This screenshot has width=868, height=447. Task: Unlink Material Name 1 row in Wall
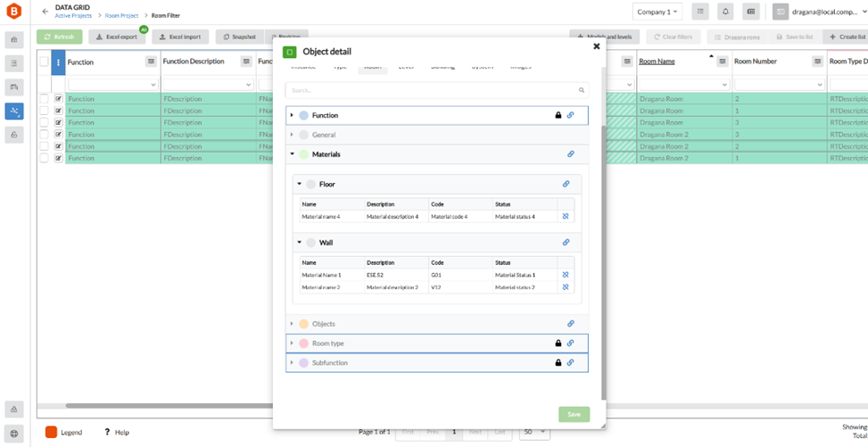[x=566, y=275]
